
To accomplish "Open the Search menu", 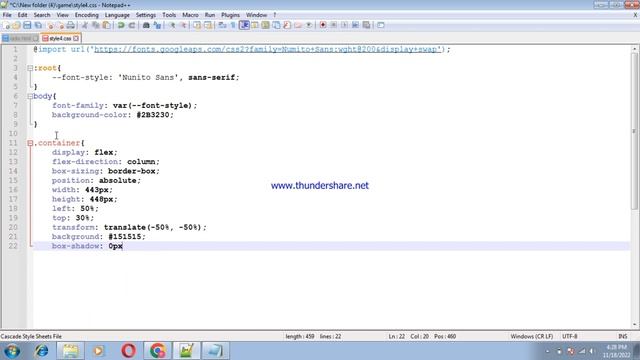I will tap(42, 15).
